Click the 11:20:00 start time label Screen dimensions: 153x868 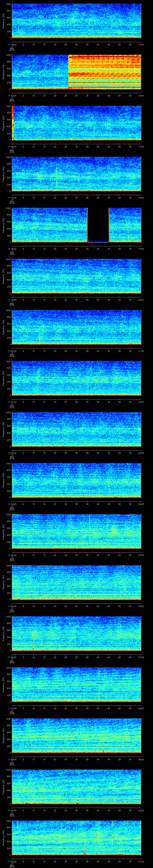[x=12, y=351]
